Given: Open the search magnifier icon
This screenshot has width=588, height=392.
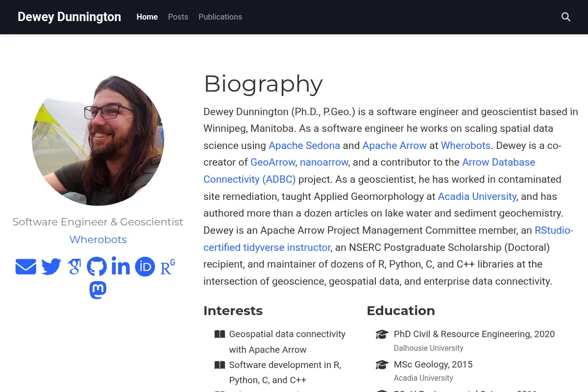Looking at the screenshot, I should [x=565, y=17].
